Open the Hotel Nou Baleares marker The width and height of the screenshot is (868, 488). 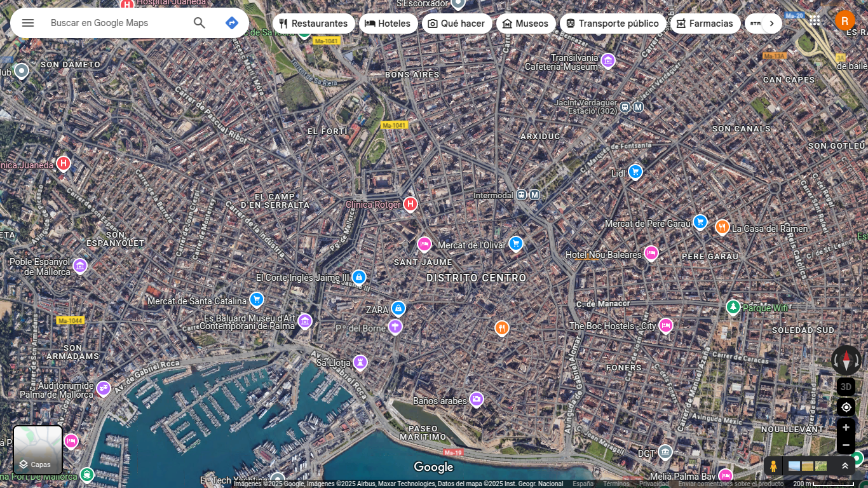click(x=651, y=253)
